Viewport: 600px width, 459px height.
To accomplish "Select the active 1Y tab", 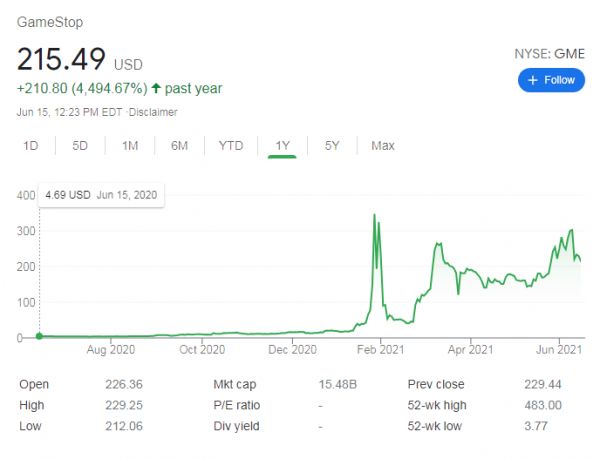I will tap(282, 146).
